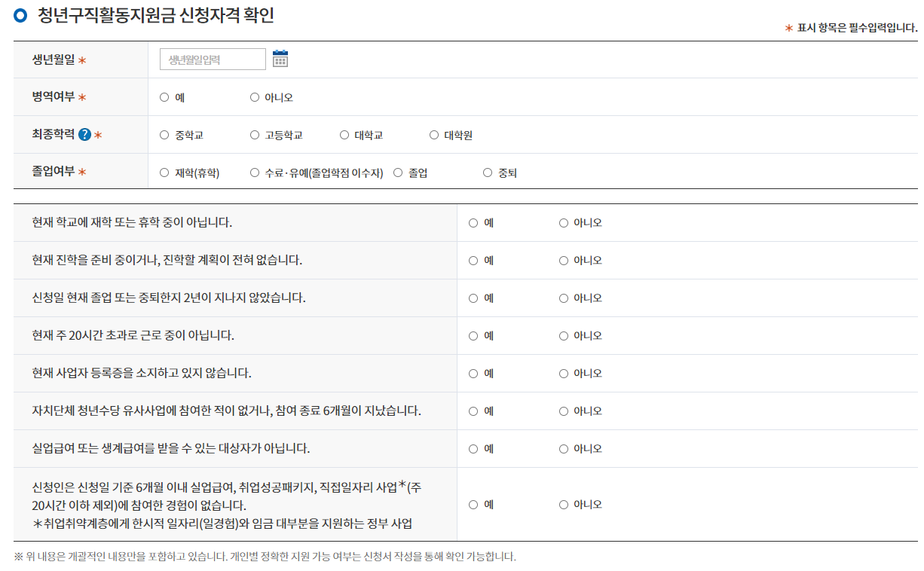The image size is (924, 571).
Task: Answer 예 for 진학할 계획이 전혀 없습니다
Action: (473, 261)
